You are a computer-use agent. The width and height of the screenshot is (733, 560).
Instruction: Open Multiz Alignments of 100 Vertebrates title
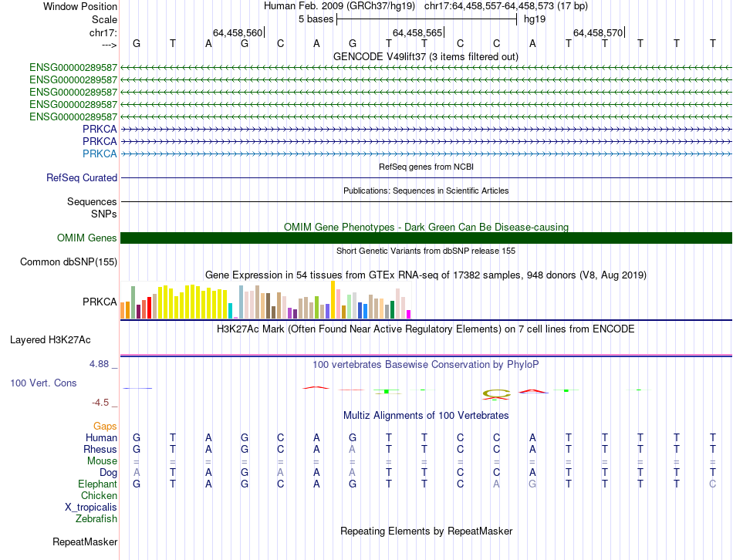[x=426, y=415]
